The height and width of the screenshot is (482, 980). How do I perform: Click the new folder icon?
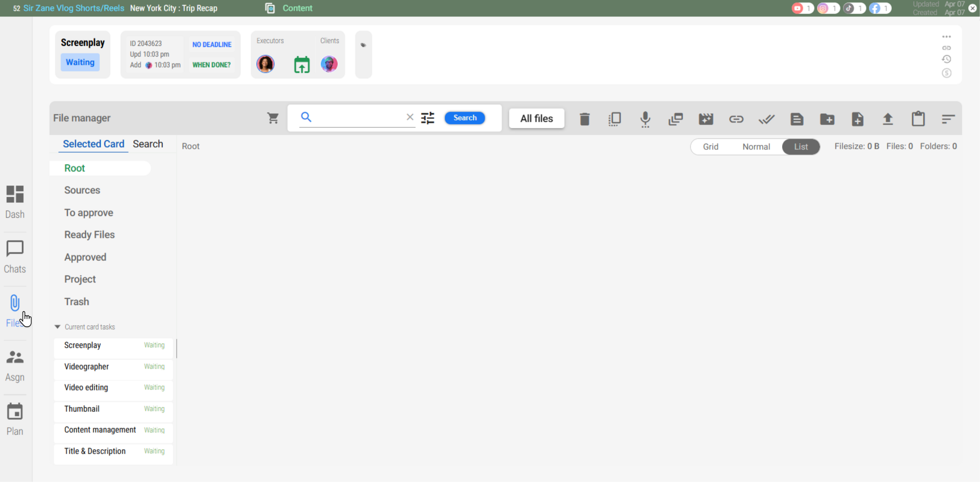(827, 119)
